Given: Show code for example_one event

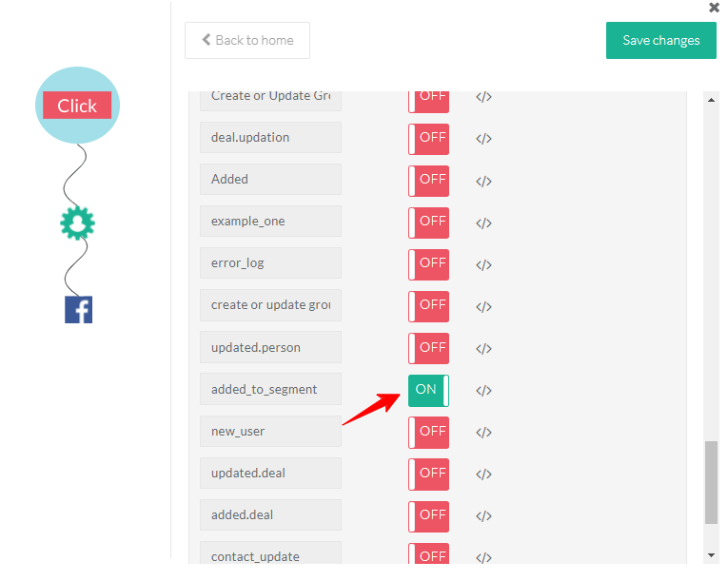Looking at the screenshot, I should coord(483,223).
